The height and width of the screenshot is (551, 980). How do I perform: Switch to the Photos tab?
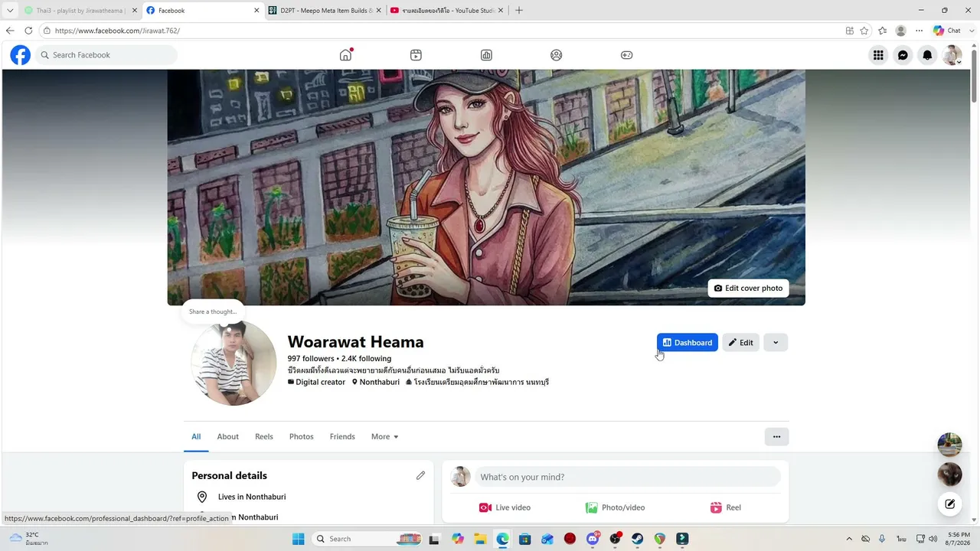click(x=302, y=437)
